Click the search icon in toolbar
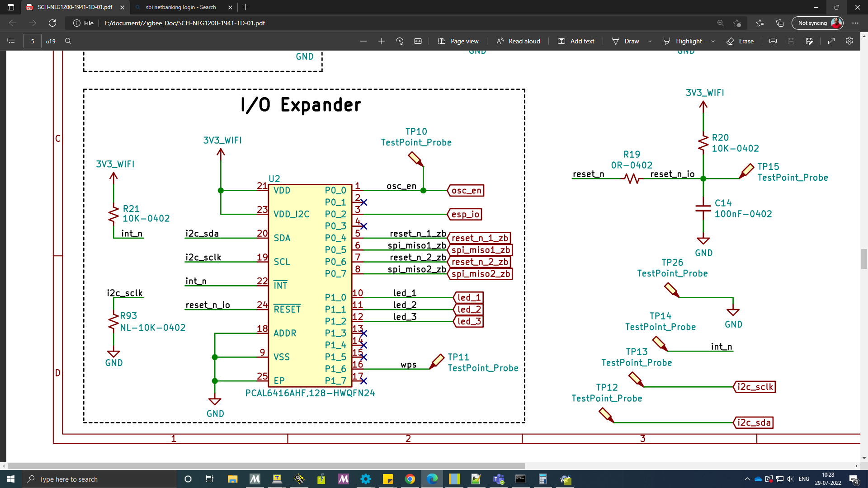The image size is (868, 488). pos(68,41)
